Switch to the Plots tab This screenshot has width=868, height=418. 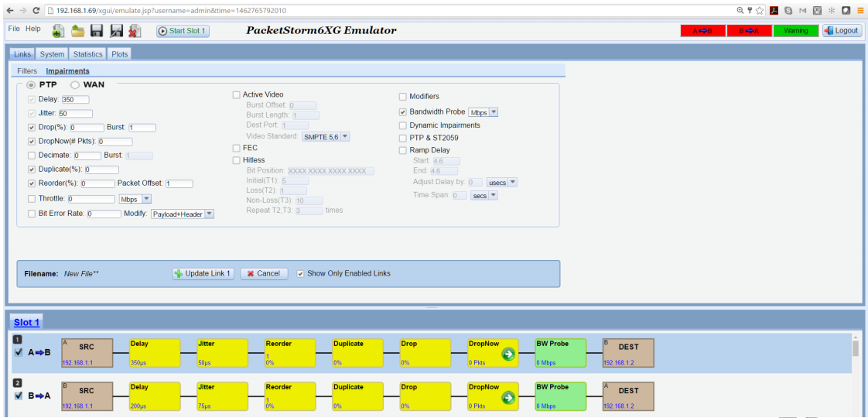tap(120, 54)
